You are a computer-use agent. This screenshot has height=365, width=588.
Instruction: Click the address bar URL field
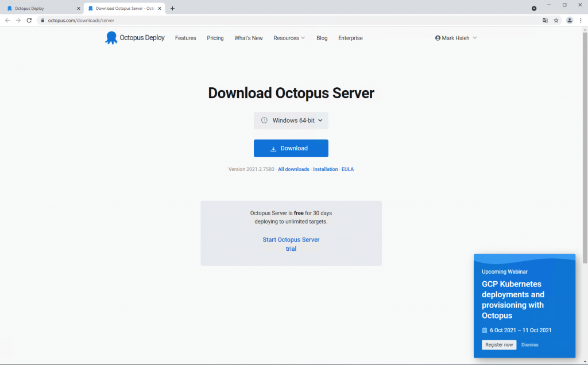[x=289, y=20]
